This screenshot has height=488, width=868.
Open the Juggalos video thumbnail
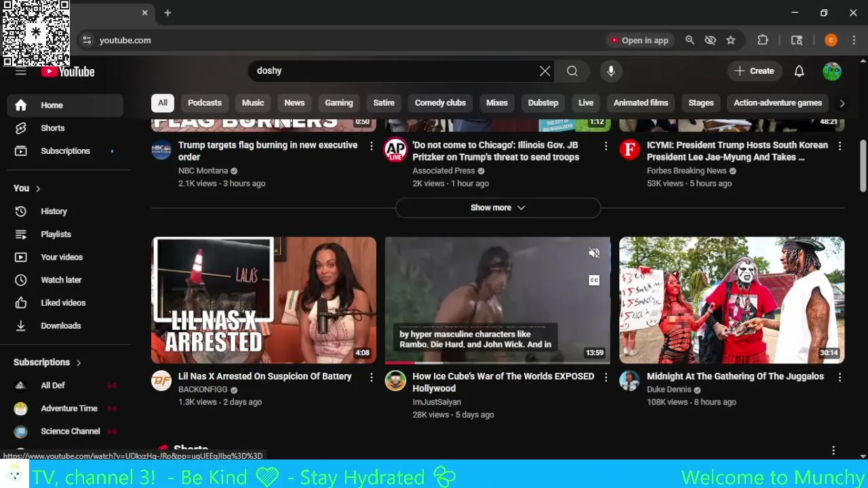[732, 300]
